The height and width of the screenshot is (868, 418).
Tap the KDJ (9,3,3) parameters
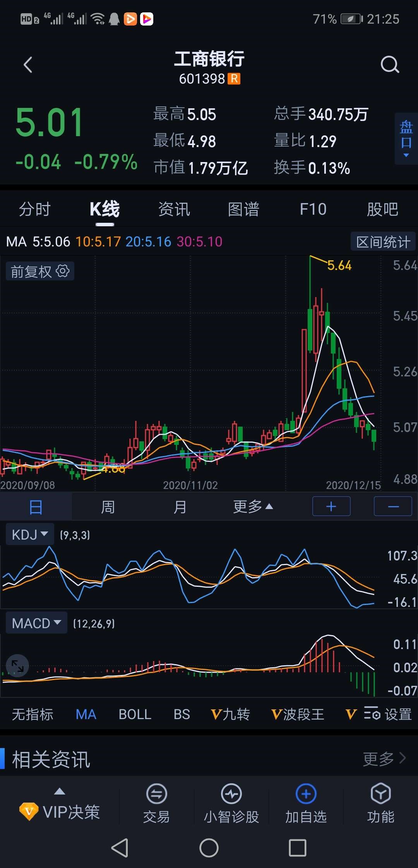click(75, 535)
